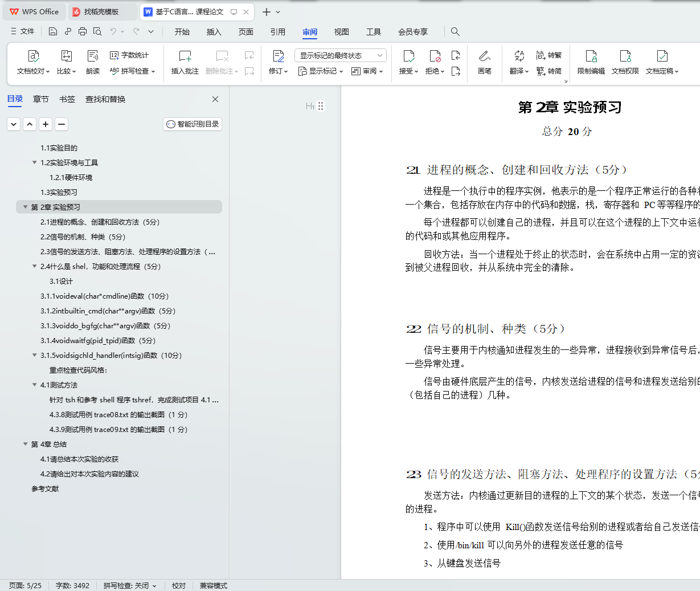
Task: Click the 修订 track changes icon
Action: 279,56
